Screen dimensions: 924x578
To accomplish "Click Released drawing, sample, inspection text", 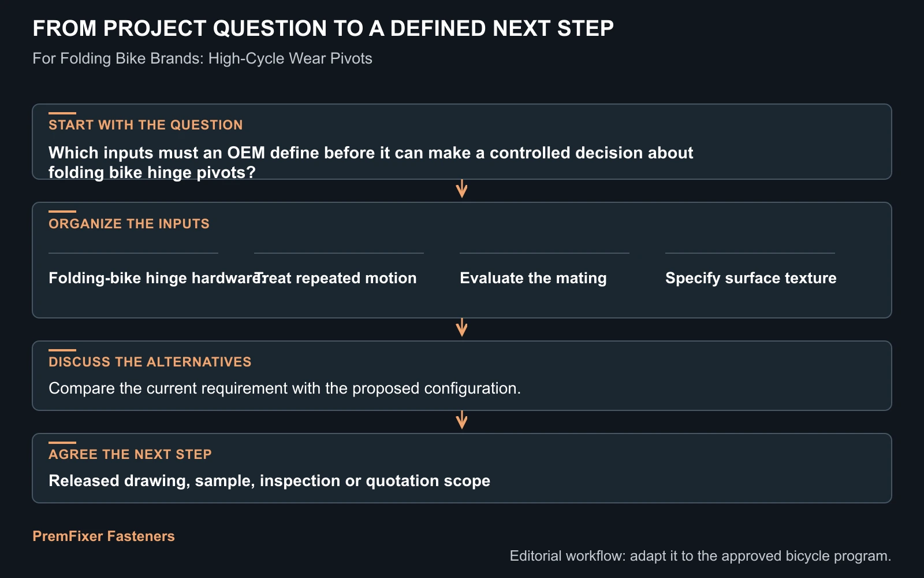I will point(269,481).
